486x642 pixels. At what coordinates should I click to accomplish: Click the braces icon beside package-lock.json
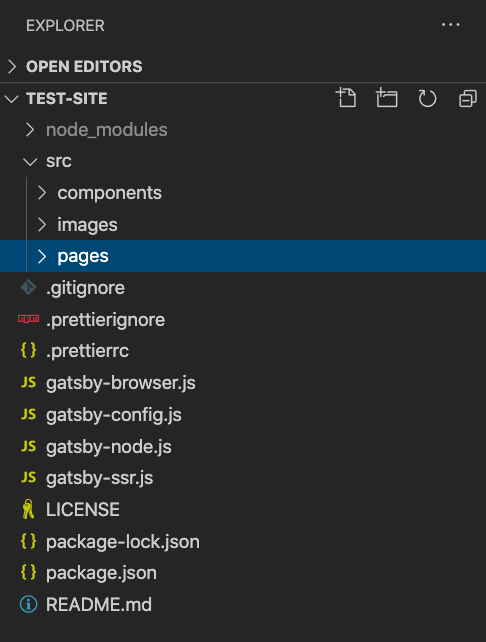click(x=28, y=541)
